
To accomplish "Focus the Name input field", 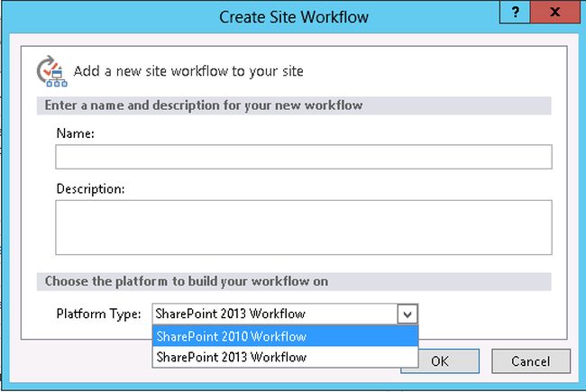I will [304, 157].
